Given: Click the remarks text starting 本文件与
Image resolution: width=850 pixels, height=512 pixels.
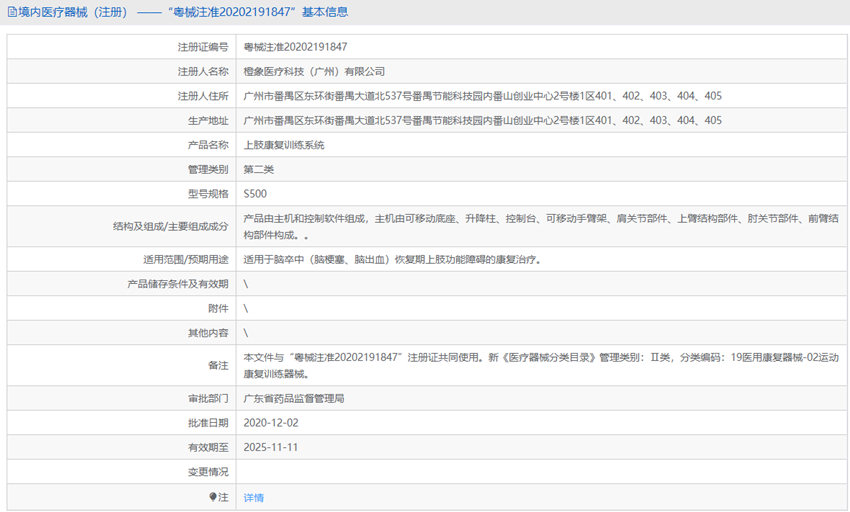Looking at the screenshot, I should [x=541, y=366].
